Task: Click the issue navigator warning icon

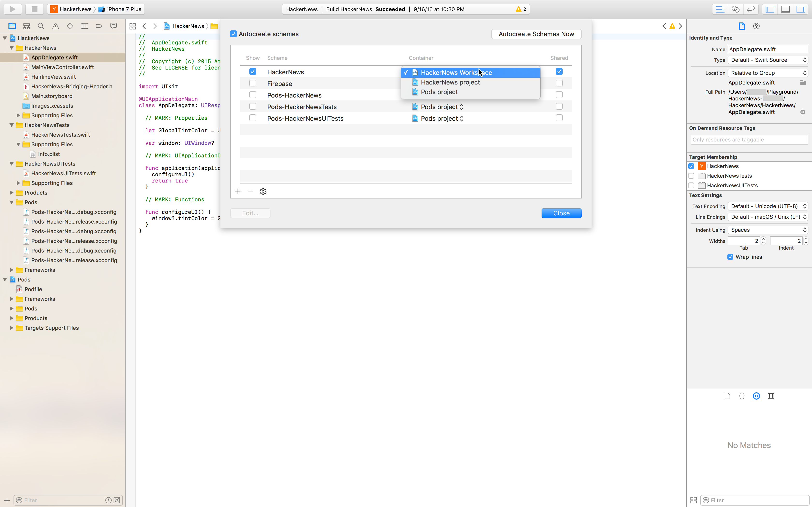Action: [x=55, y=26]
